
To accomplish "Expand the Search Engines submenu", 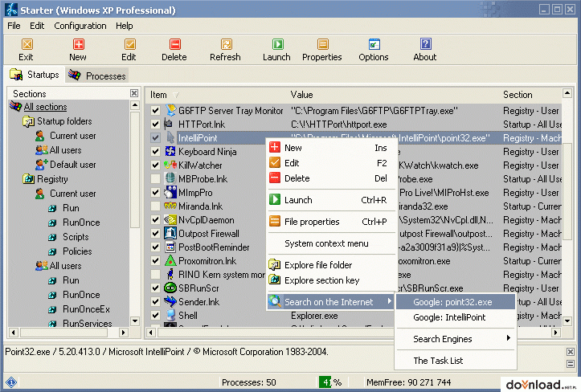I will (x=456, y=339).
